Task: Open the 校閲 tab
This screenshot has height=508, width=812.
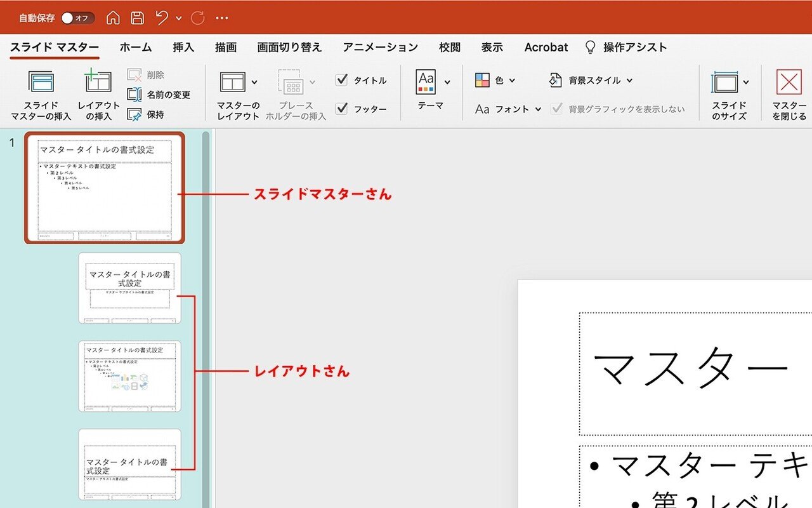Action: point(449,48)
